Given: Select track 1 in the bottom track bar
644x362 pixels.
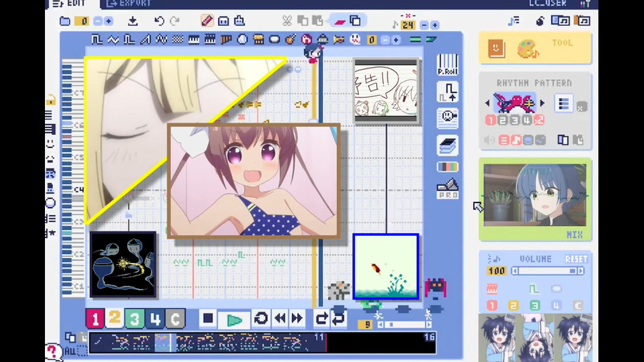Looking at the screenshot, I should [95, 318].
